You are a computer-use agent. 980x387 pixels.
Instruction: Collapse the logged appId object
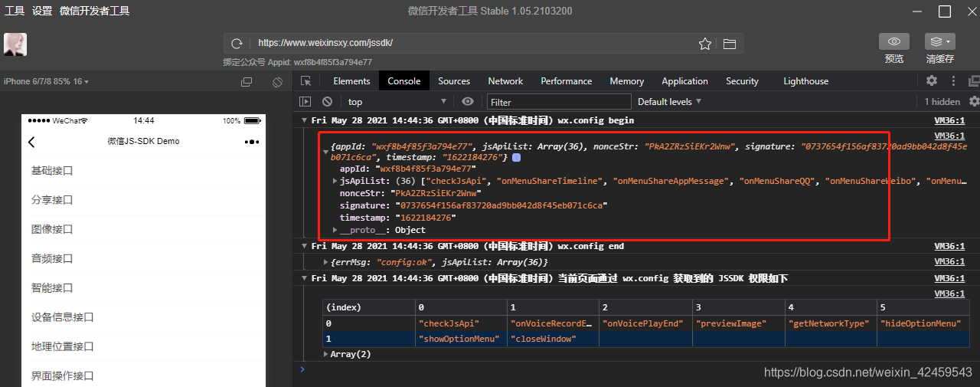(326, 152)
